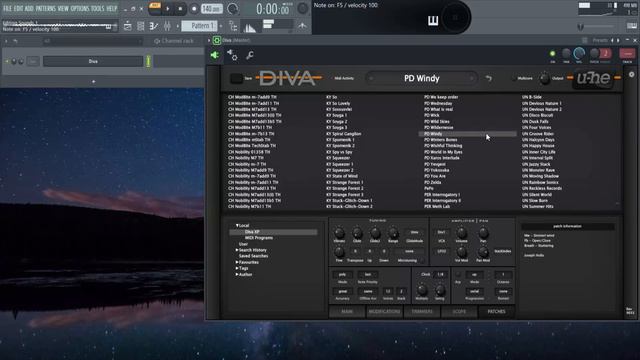
Task: Switch to the PATCHES tab
Action: pyautogui.click(x=496, y=311)
